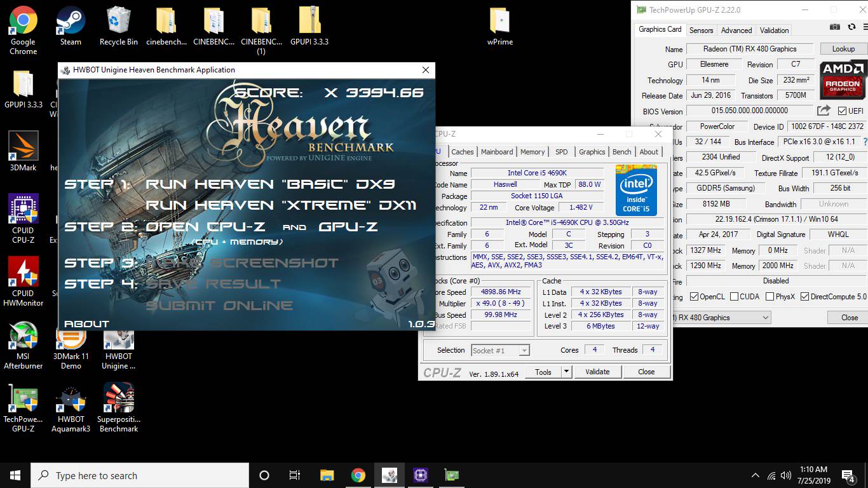Open File Explorer from the taskbar

click(327, 475)
